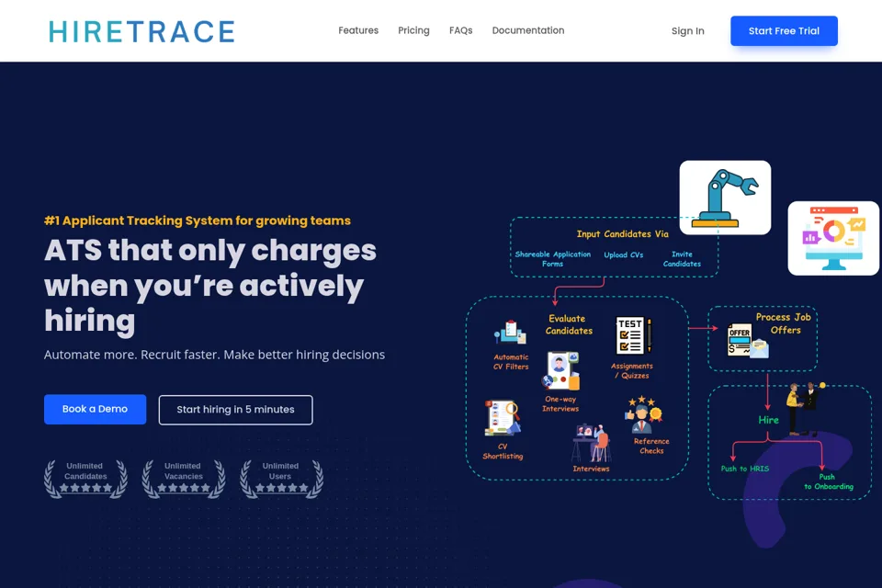Click the Start Free Trial button

(x=784, y=31)
